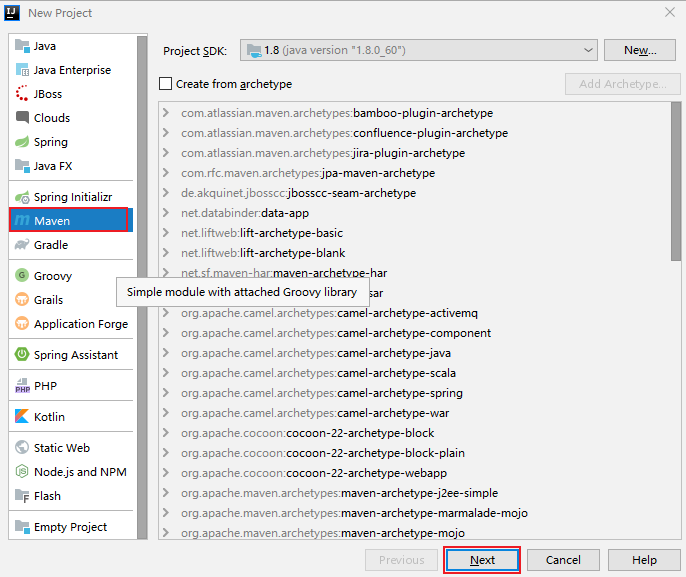Click the Cancel button
Image resolution: width=686 pixels, height=577 pixels.
click(x=563, y=560)
